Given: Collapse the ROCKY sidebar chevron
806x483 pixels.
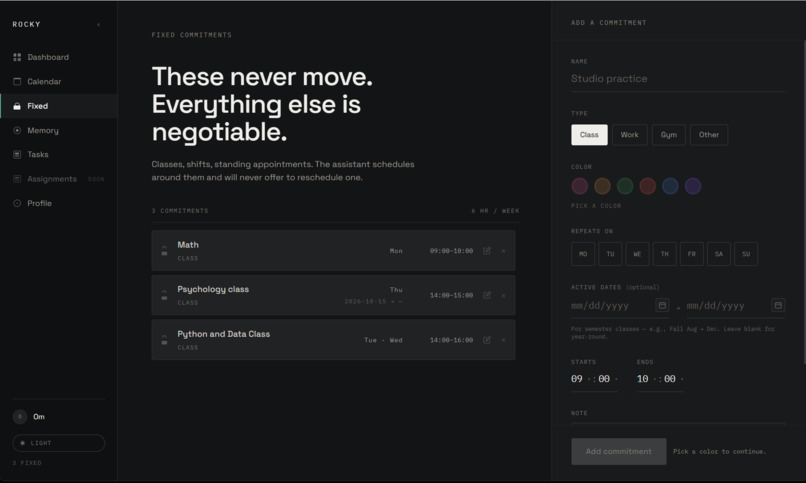Looking at the screenshot, I should (98, 24).
